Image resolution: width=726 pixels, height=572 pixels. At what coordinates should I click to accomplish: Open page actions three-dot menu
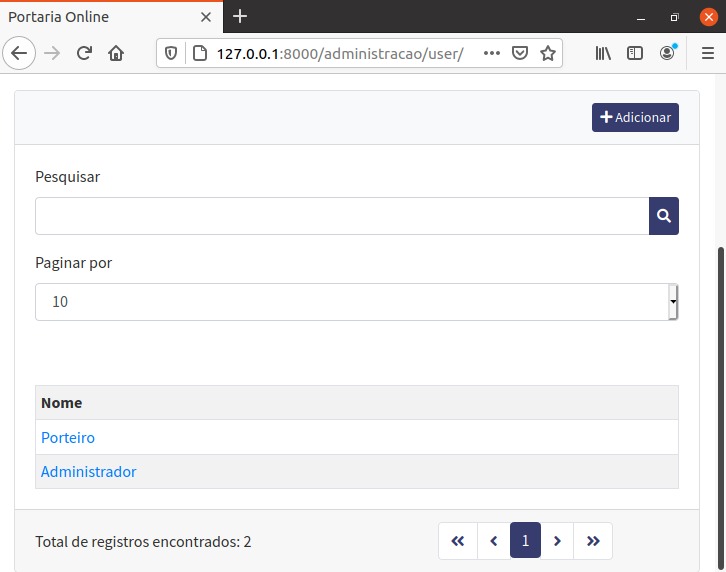pyautogui.click(x=491, y=53)
